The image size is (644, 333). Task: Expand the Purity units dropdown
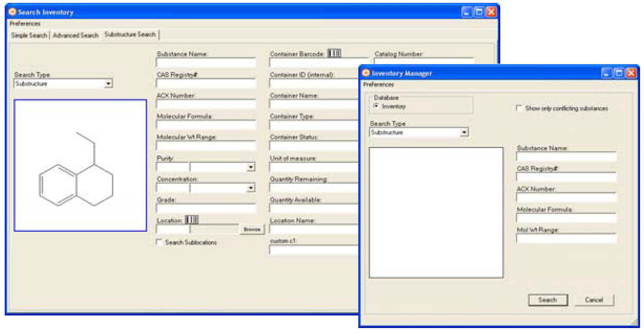tap(251, 167)
